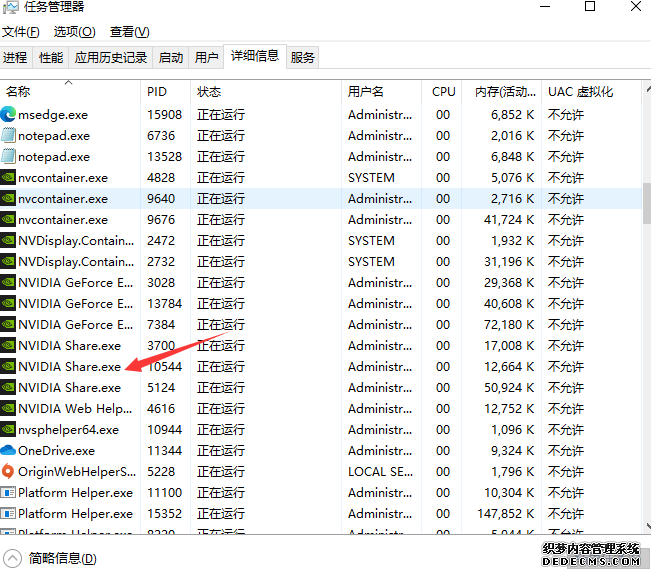
Task: Click the nvcontainer.exe icon in the PID 9640 row
Action: pyautogui.click(x=8, y=199)
